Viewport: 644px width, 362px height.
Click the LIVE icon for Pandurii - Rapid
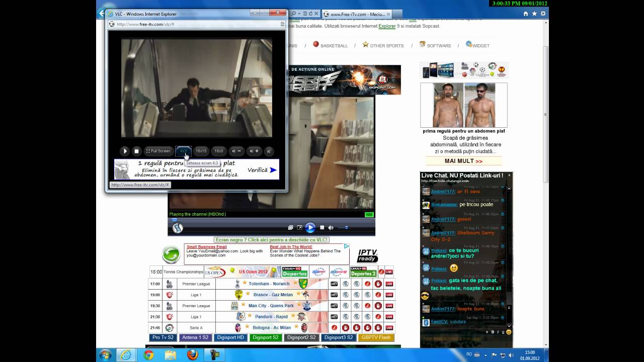point(389,317)
